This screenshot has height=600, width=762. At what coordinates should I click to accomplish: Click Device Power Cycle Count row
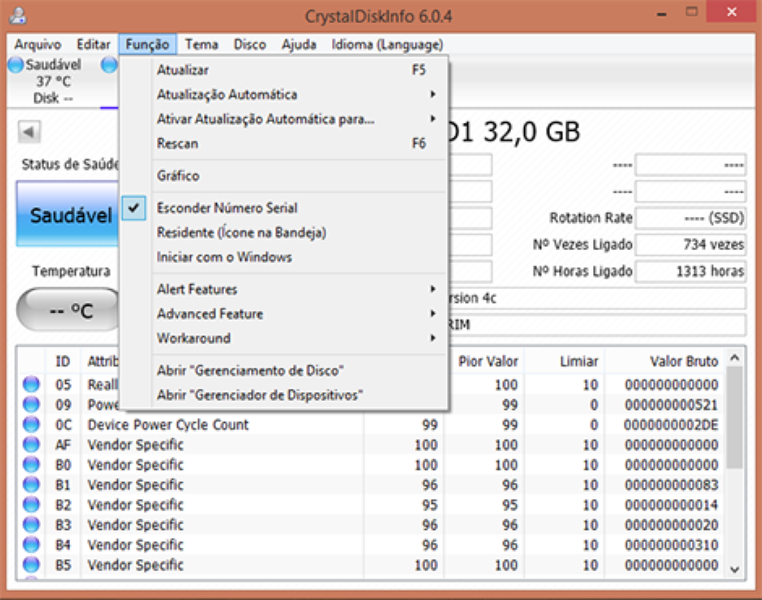click(372, 425)
